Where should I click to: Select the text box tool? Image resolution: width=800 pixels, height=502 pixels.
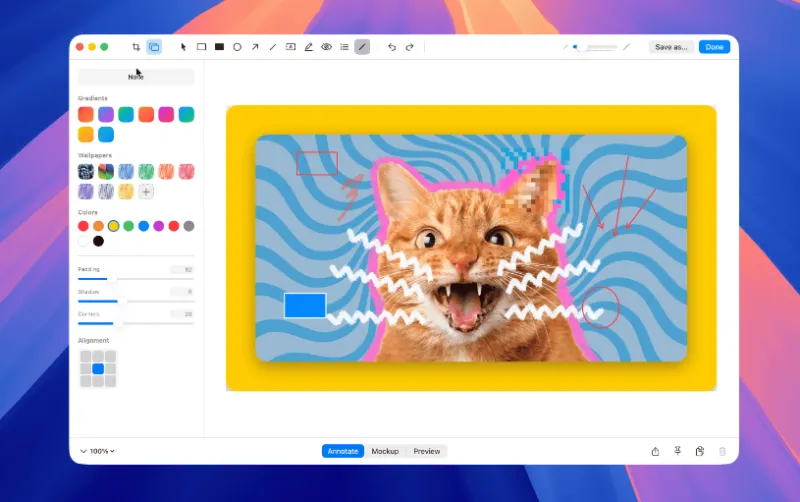[291, 47]
